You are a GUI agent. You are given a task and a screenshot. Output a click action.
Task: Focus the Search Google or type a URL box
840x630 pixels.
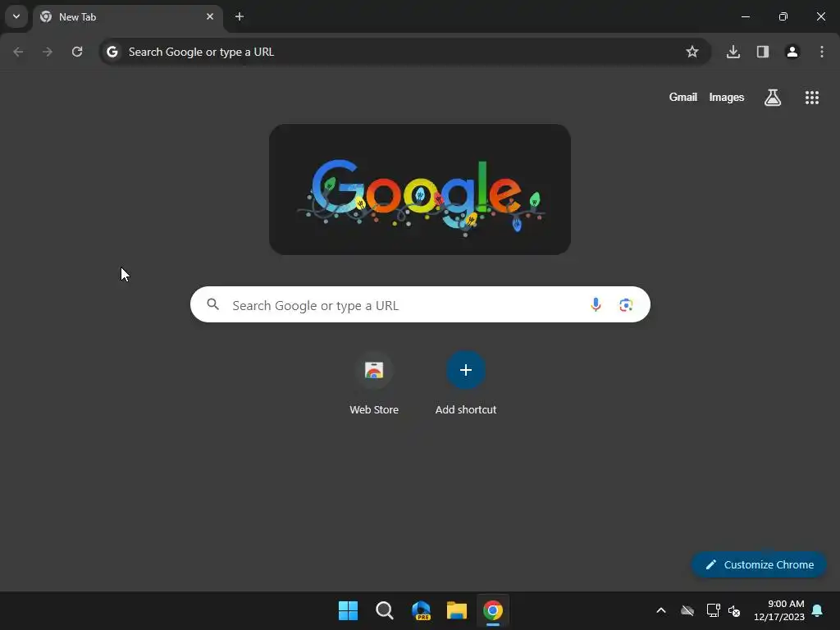point(420,305)
